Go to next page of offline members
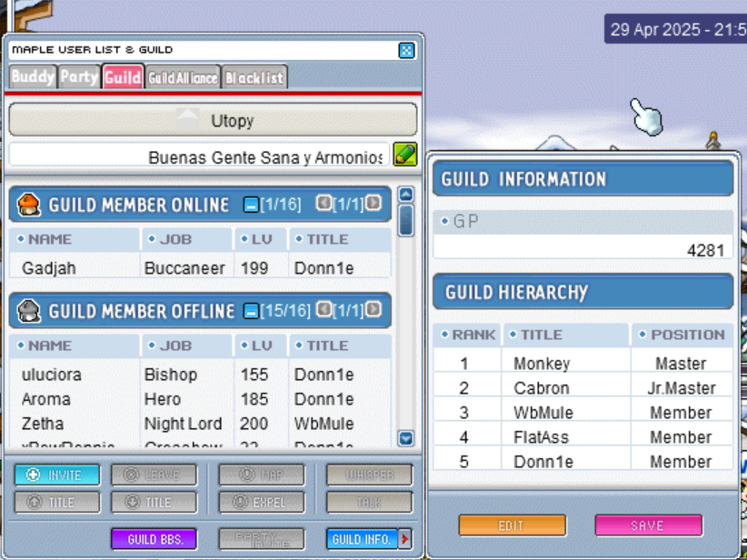Image resolution: width=747 pixels, height=560 pixels. pyautogui.click(x=373, y=310)
